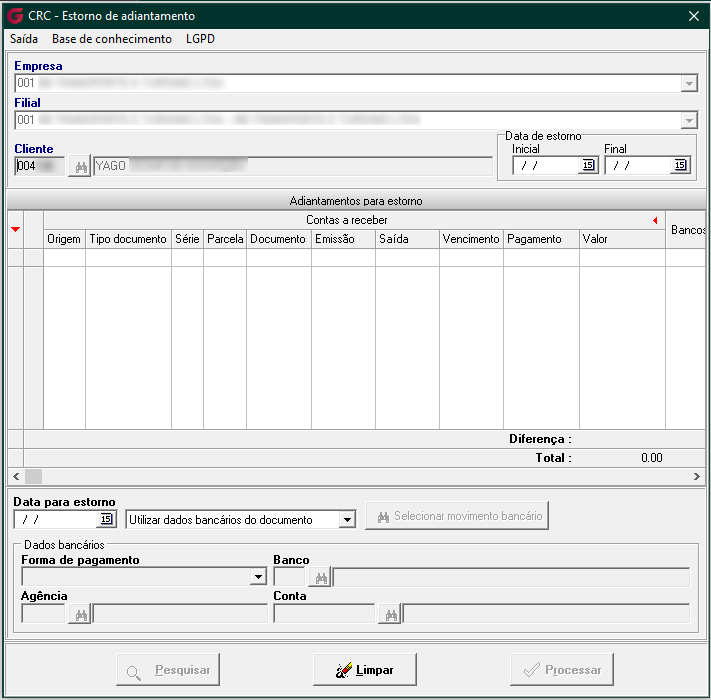Click the Cliente name field showing YAGO
Image resolution: width=711 pixels, height=700 pixels.
coord(293,166)
